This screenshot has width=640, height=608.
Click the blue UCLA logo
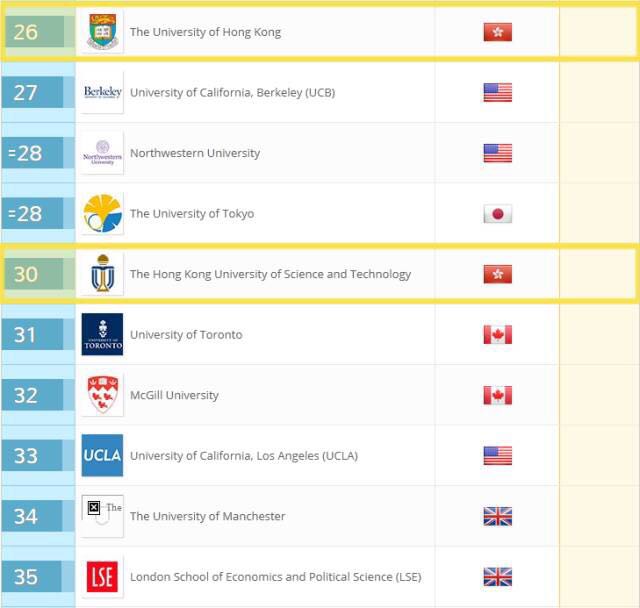tap(102, 456)
